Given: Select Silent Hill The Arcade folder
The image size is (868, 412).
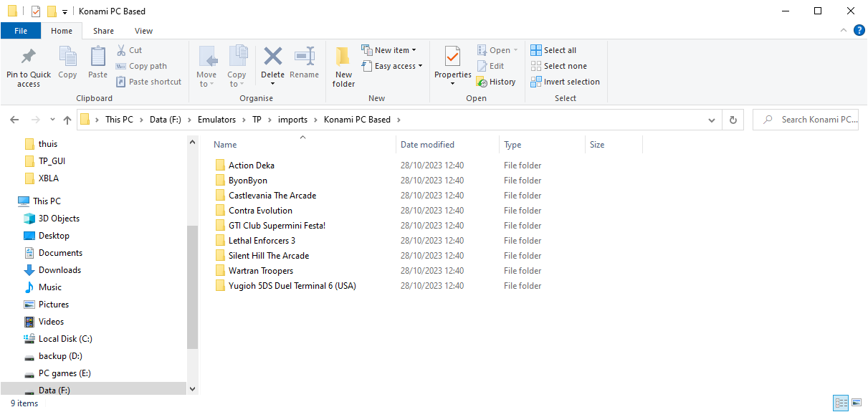Looking at the screenshot, I should click(x=268, y=256).
